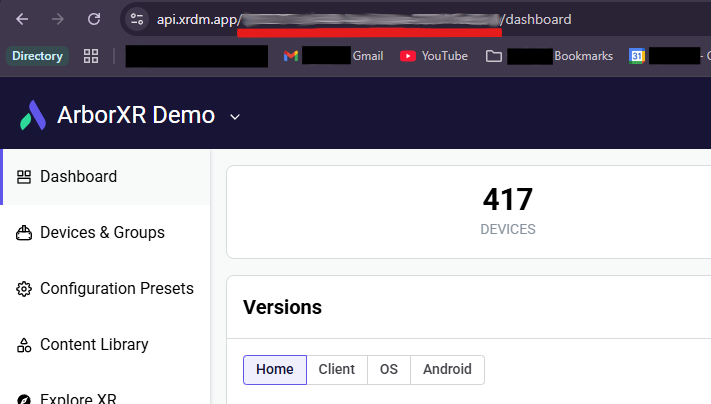
Task: Expand the ArborXR Demo organization dropdown
Action: tap(235, 116)
